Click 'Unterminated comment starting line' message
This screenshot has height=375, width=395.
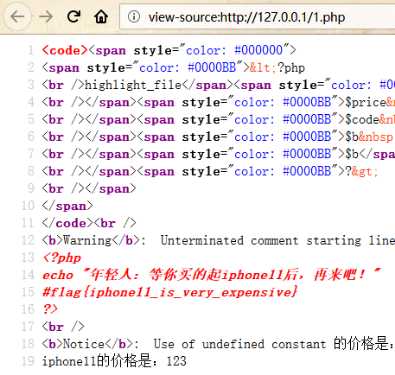tap(277, 240)
